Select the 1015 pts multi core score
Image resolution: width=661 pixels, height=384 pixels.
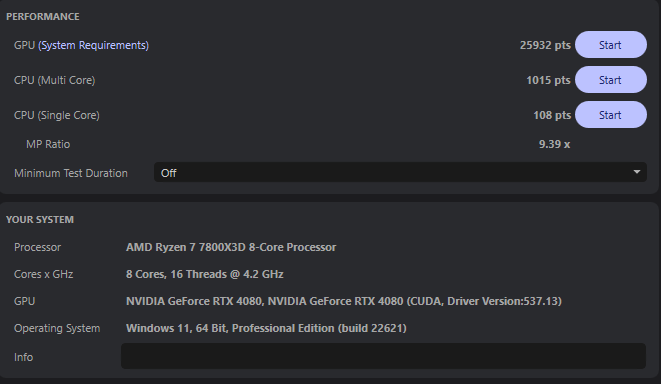click(548, 80)
